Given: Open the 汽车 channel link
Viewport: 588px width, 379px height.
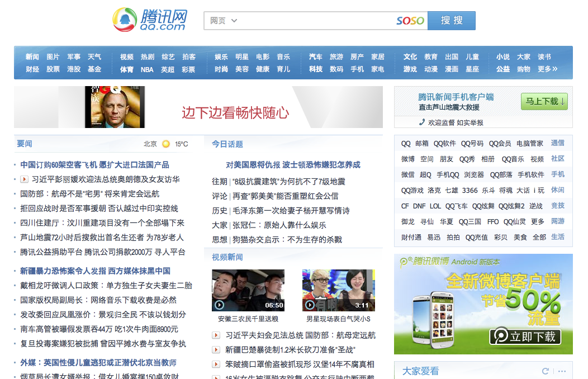Looking at the screenshot, I should pos(316,56).
